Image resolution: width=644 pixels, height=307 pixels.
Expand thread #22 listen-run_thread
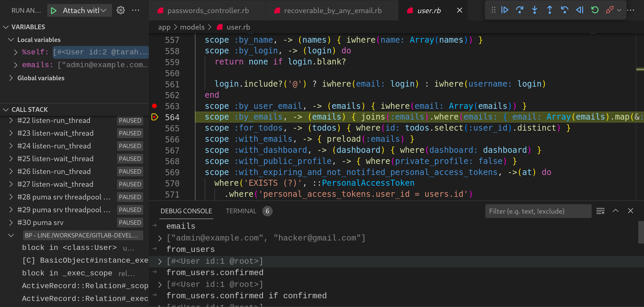[x=11, y=121]
